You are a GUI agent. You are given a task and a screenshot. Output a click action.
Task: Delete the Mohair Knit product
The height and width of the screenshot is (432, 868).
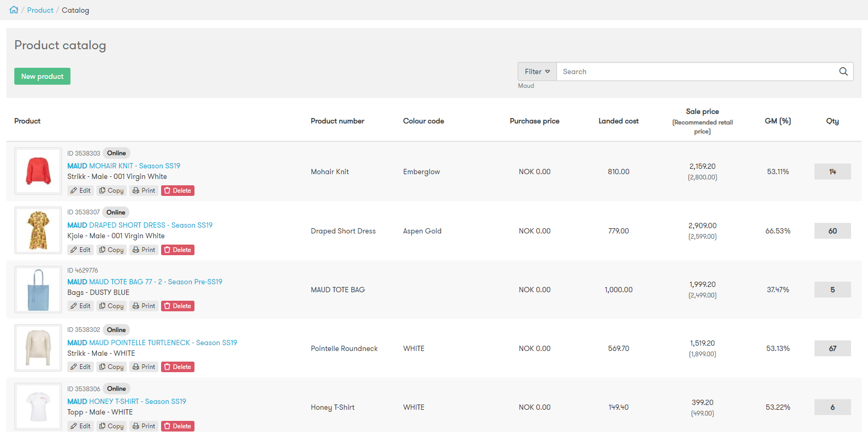[178, 191]
